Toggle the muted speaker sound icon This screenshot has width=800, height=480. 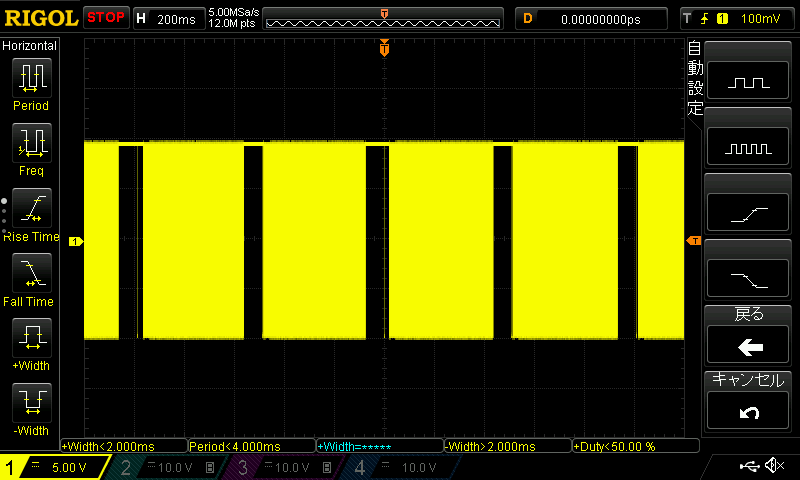(x=774, y=465)
